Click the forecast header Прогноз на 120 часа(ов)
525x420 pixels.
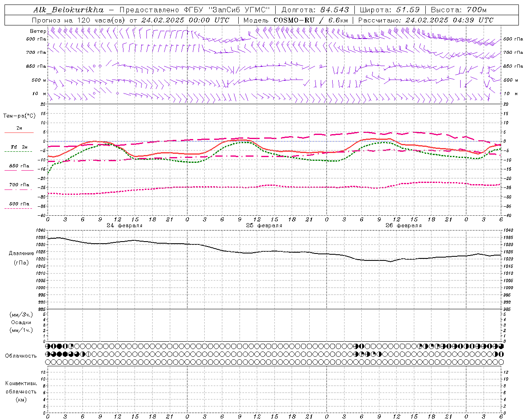79,20
